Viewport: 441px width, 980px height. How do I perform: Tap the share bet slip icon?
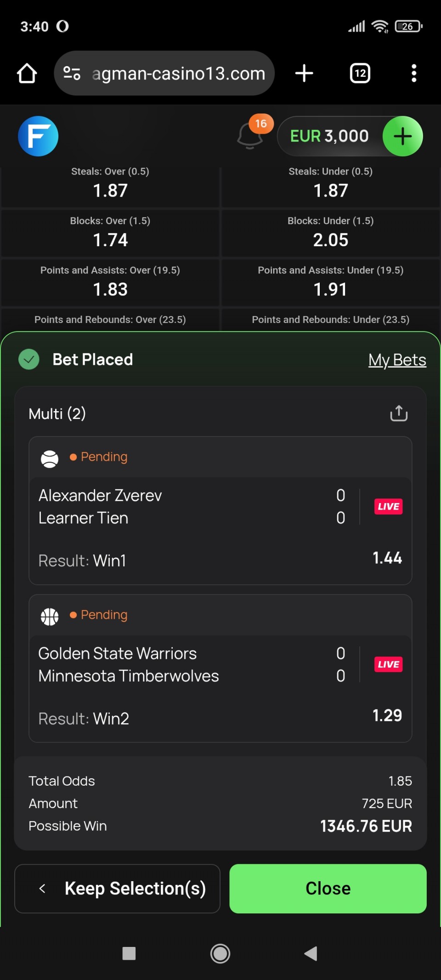[x=399, y=413]
